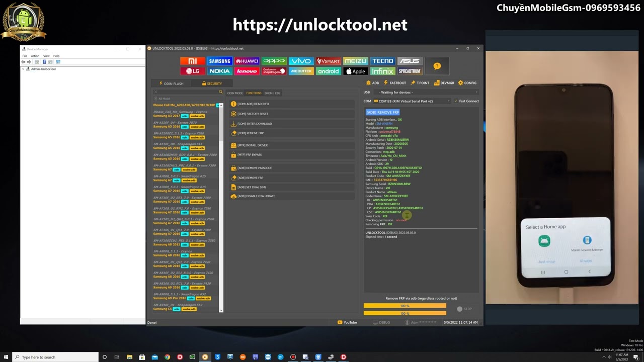This screenshot has height=362, width=644.
Task: Click the model search magnifier icon
Action: (220, 92)
